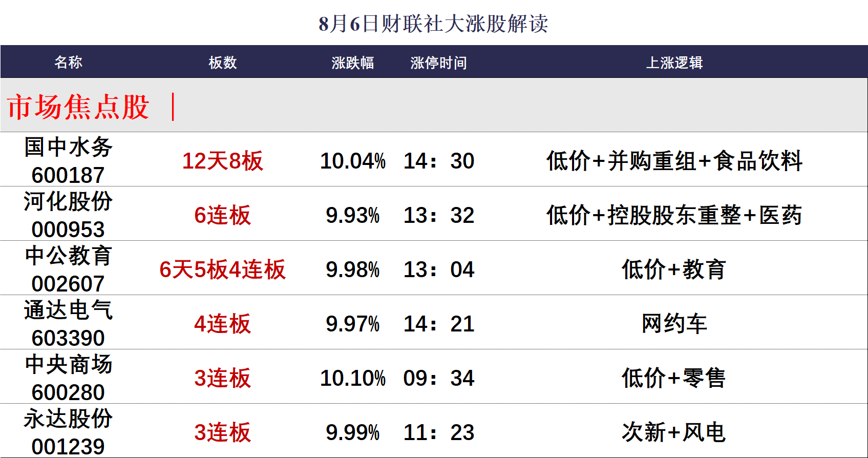Select the 4连板 cell
This screenshot has width=868, height=458.
pos(223,324)
